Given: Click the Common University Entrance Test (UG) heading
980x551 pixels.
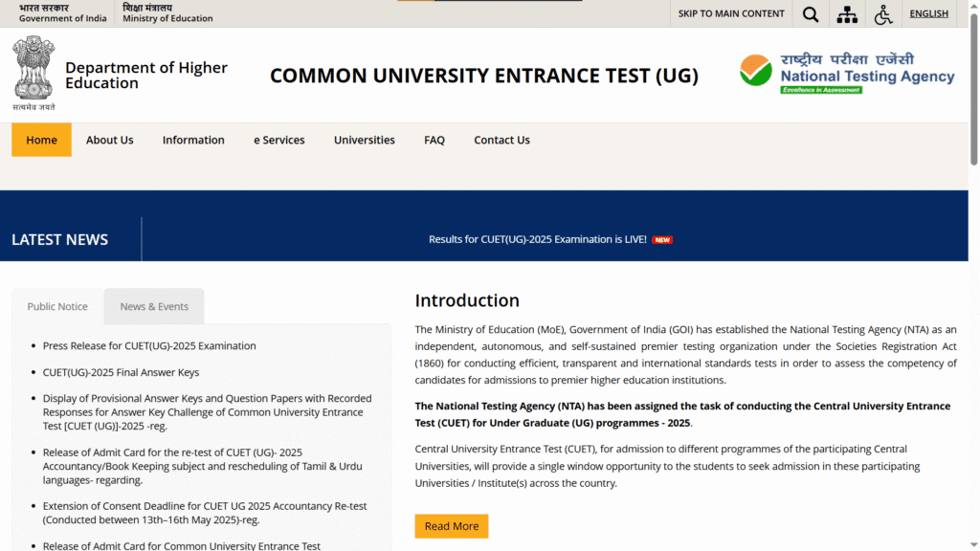Looking at the screenshot, I should (x=484, y=76).
